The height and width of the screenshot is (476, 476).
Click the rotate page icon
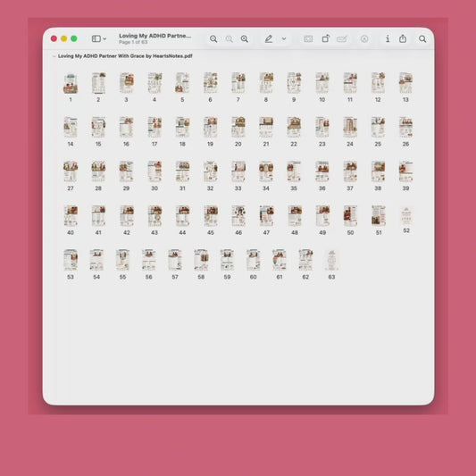[x=325, y=39]
